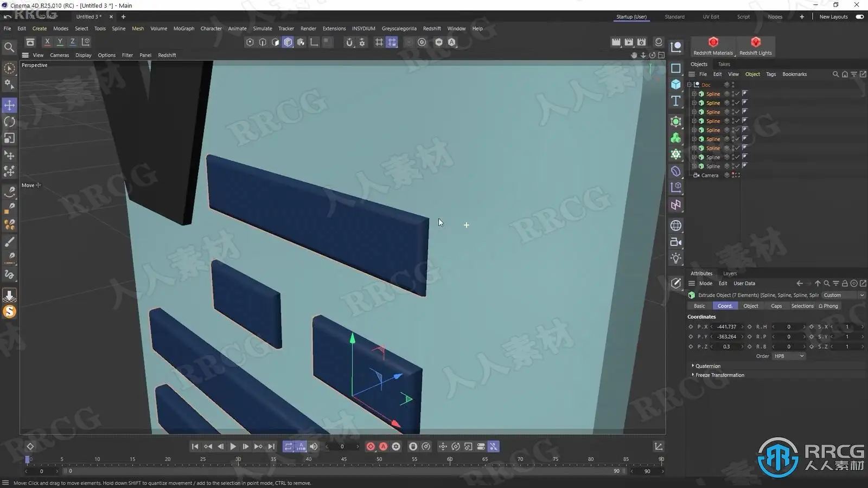868x488 pixels.
Task: Click the P.Y position value field
Action: pyautogui.click(x=726, y=337)
